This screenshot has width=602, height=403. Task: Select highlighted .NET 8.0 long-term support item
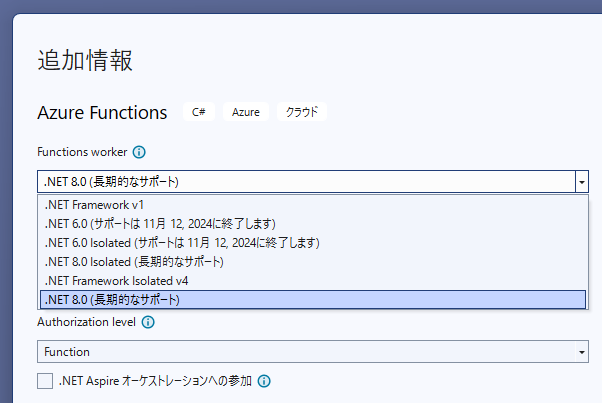point(313,300)
